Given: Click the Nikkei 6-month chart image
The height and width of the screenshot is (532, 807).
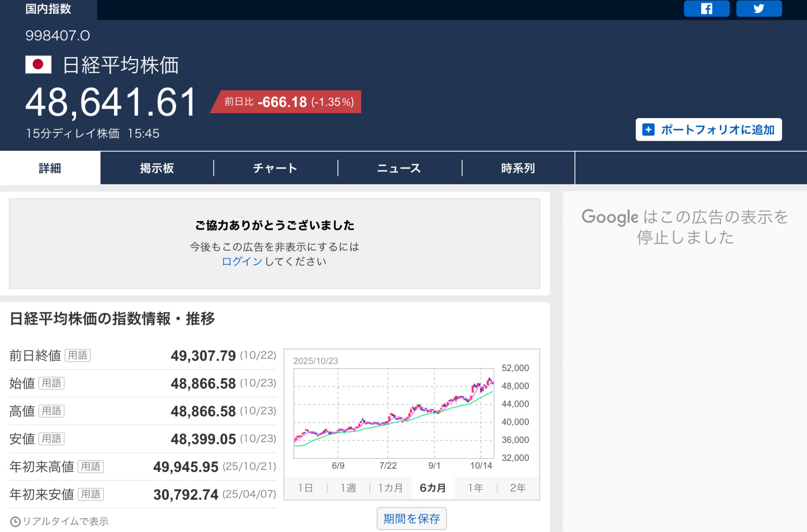Looking at the screenshot, I should click(393, 413).
